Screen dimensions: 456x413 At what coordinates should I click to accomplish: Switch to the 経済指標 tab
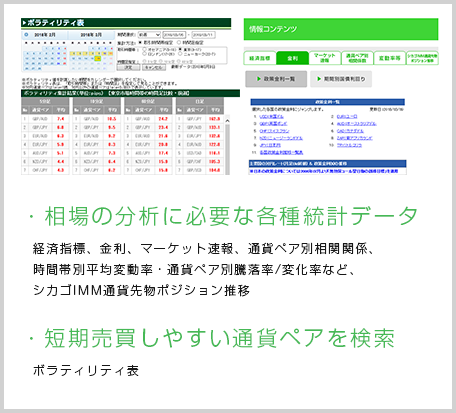[x=260, y=58]
